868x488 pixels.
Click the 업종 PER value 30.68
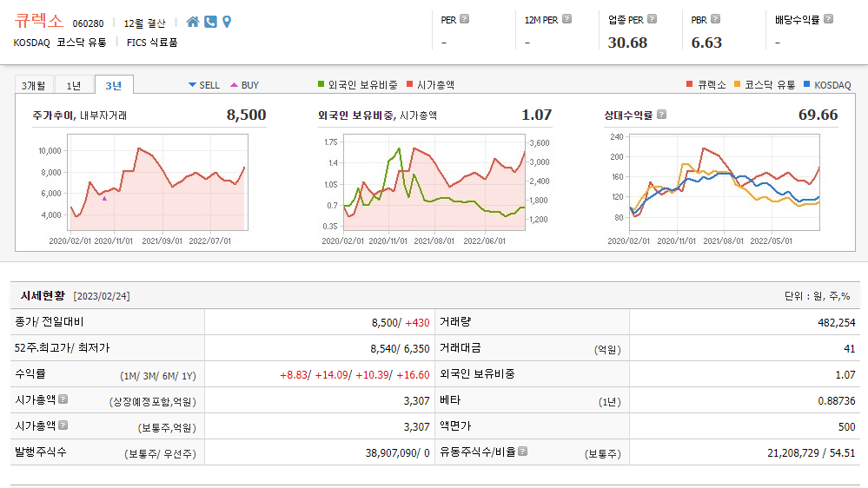[x=627, y=43]
